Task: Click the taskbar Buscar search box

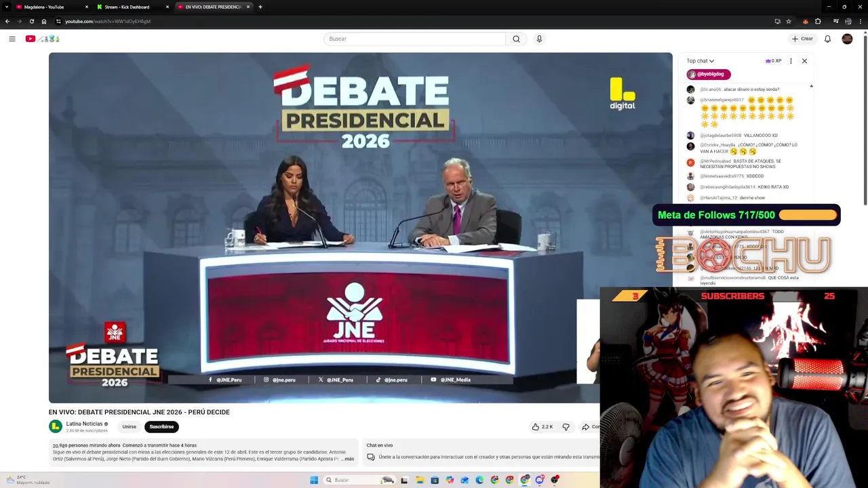Action: (x=359, y=480)
